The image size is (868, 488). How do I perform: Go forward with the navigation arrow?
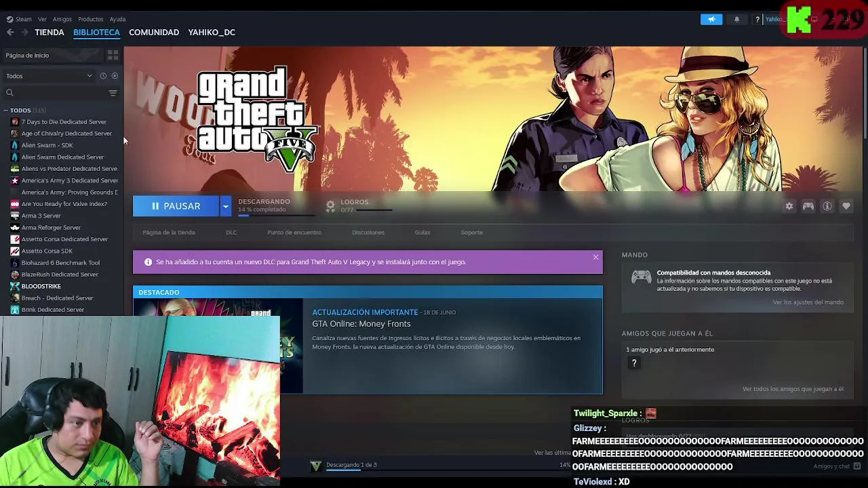24,32
